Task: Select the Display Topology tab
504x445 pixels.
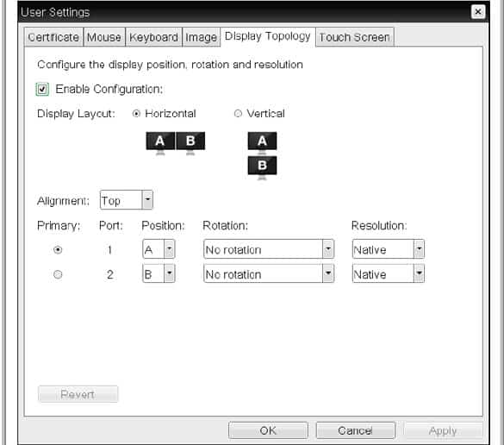Action: pyautogui.click(x=268, y=36)
